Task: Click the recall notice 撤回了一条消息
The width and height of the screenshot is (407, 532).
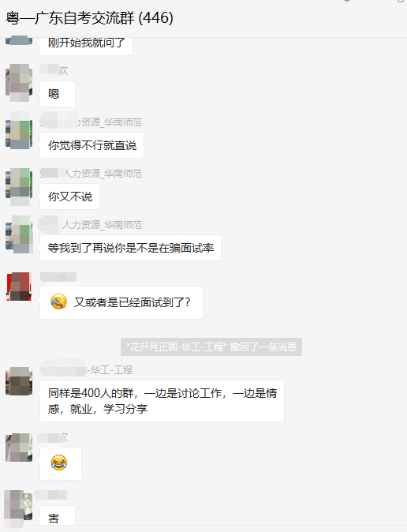Action: [x=211, y=347]
